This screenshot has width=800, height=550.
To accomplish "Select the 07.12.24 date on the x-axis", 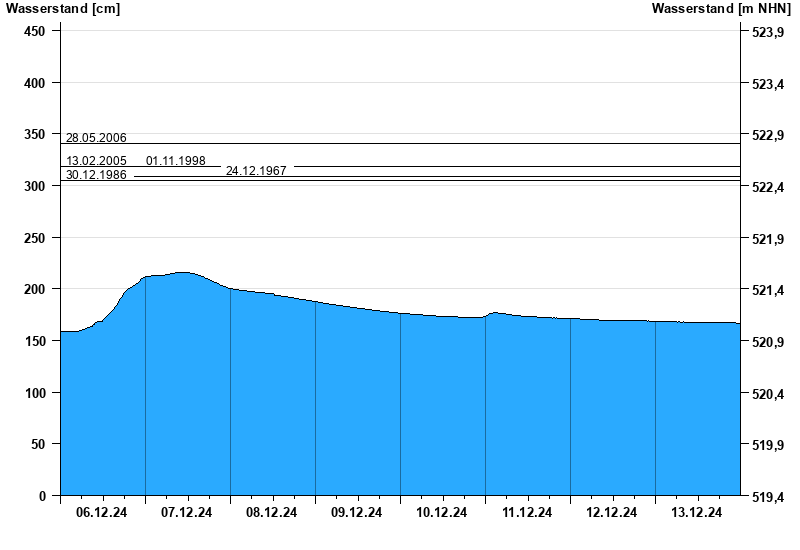I will [x=187, y=513].
